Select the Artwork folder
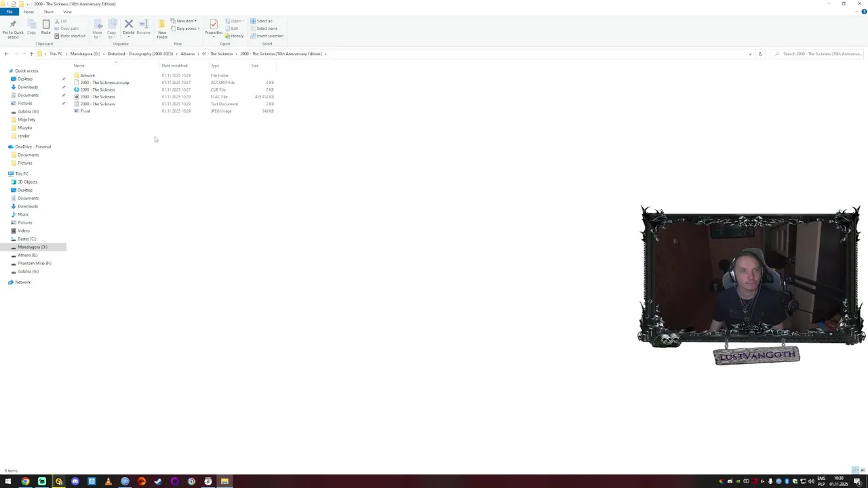This screenshot has width=868, height=488. (87, 75)
